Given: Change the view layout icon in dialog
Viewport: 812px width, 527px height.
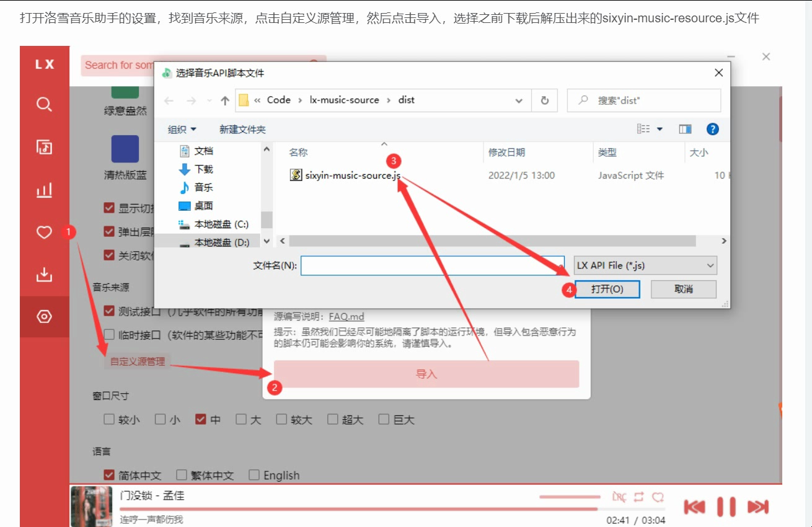Looking at the screenshot, I should 644,129.
